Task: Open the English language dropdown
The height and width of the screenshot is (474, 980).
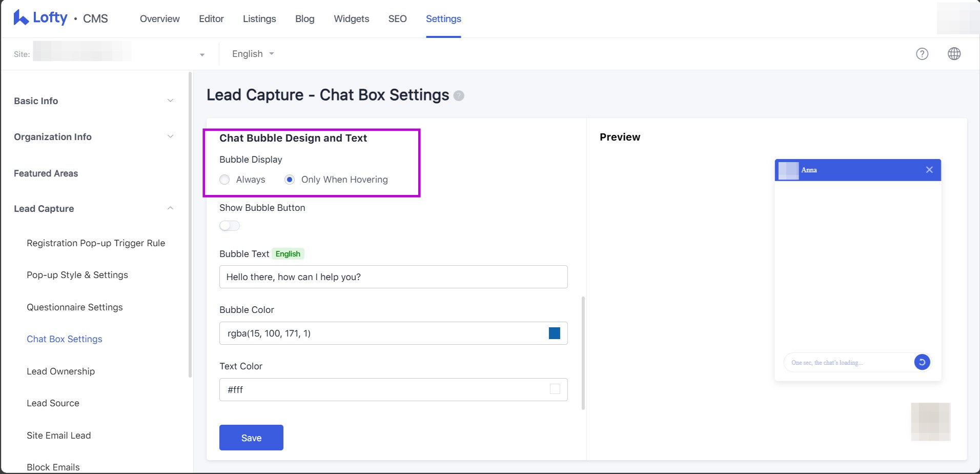Action: tap(253, 54)
